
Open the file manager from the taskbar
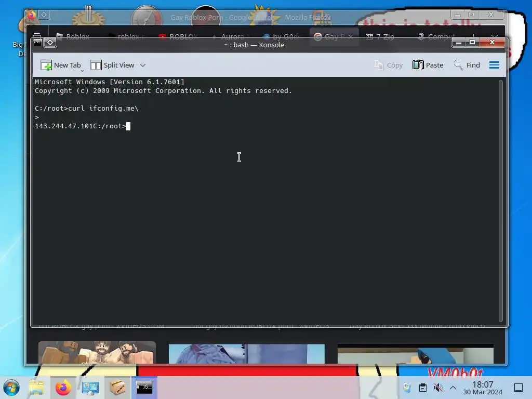[36, 388]
